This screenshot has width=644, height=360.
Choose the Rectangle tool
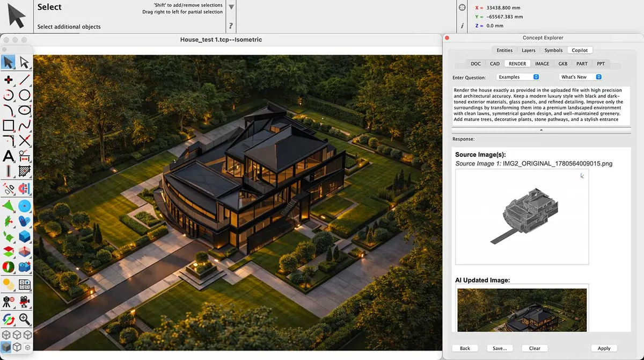(x=9, y=126)
